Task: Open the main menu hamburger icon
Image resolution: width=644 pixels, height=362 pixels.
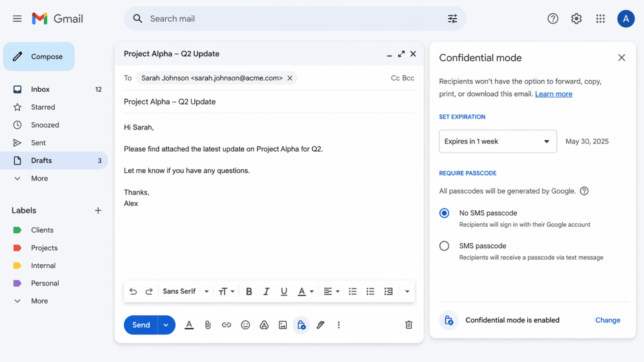Action: tap(17, 18)
